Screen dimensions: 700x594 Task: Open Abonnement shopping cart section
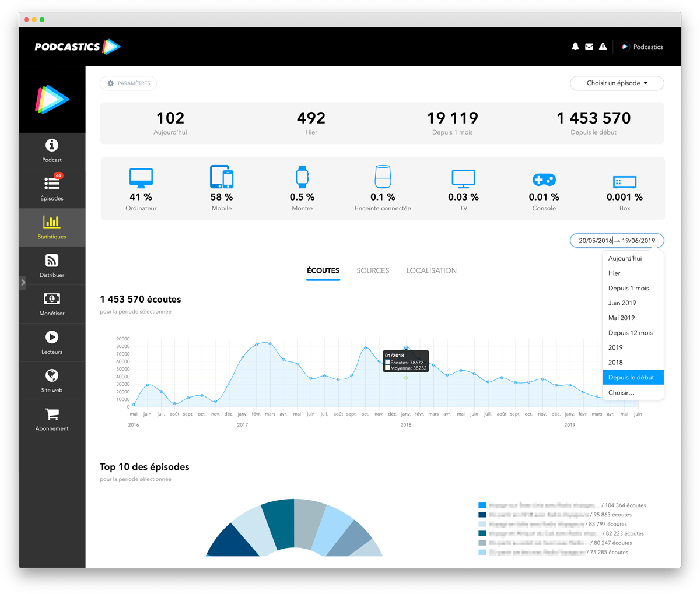[52, 419]
